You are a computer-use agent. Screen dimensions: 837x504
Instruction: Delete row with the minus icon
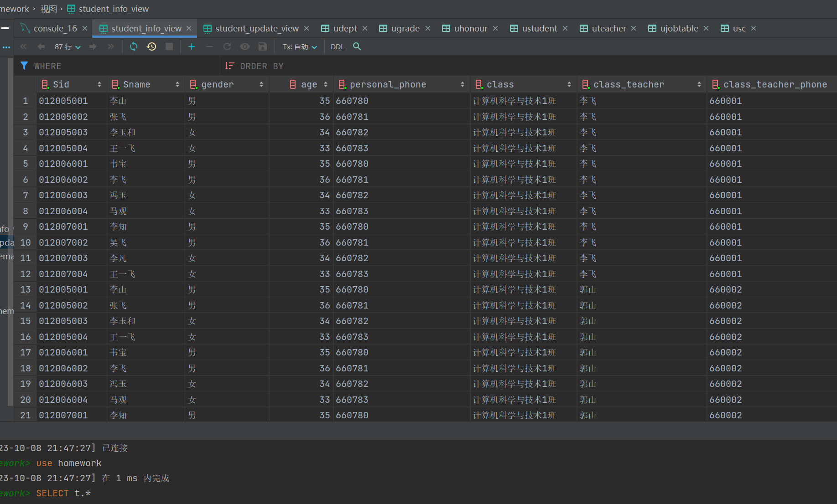[209, 46]
